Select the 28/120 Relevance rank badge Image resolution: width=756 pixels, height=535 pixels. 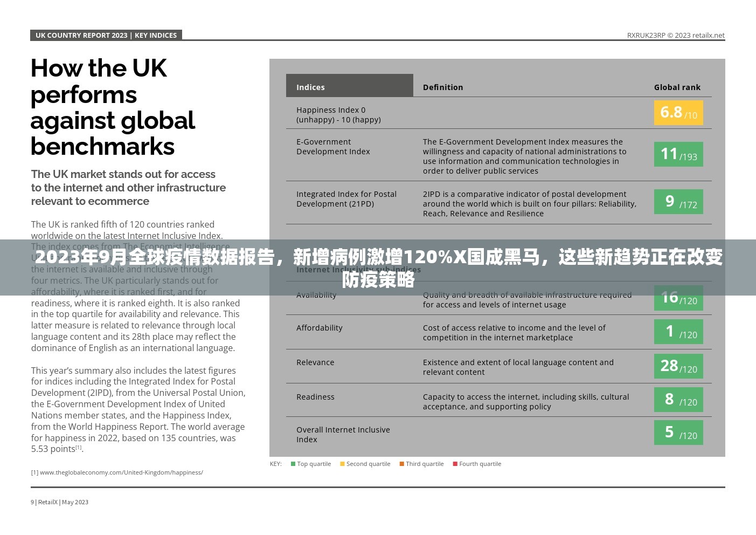coord(678,366)
